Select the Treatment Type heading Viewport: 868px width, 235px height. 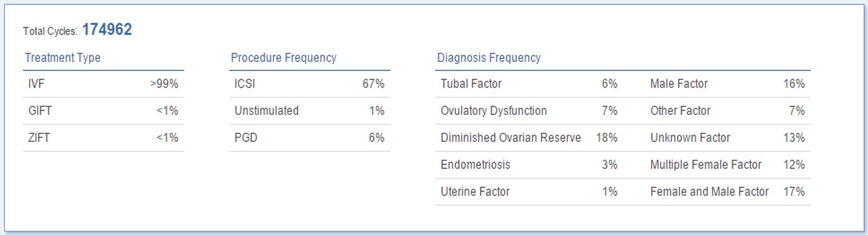pyautogui.click(x=62, y=57)
